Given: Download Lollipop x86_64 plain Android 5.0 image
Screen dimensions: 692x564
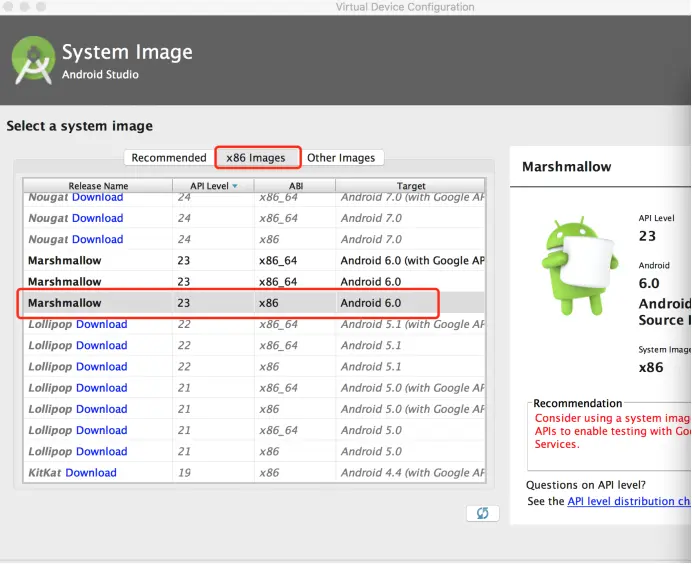Looking at the screenshot, I should click(x=102, y=430).
